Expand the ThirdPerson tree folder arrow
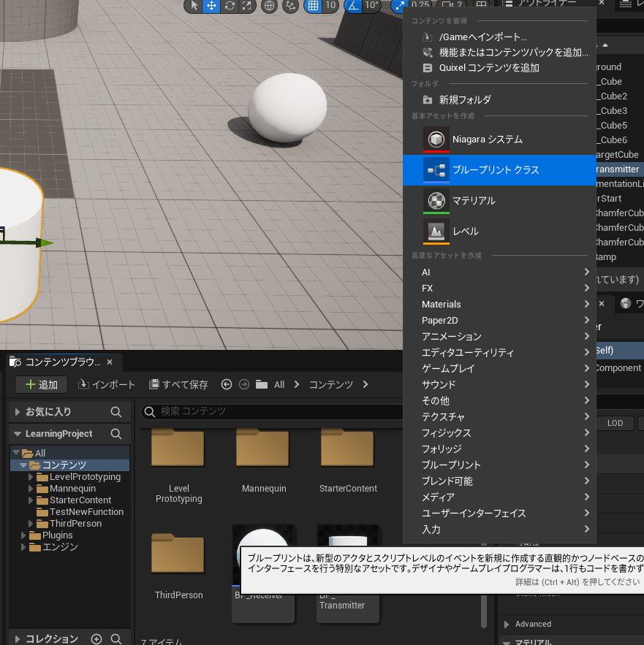Viewport: 644px width, 645px height. pos(31,524)
